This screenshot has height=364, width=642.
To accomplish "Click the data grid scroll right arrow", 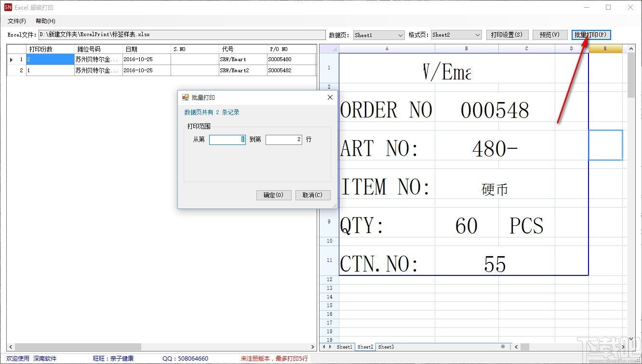I will 312,347.
